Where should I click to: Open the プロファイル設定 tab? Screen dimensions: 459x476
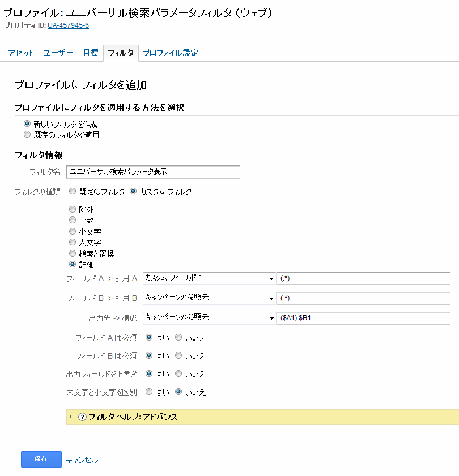coord(171,53)
